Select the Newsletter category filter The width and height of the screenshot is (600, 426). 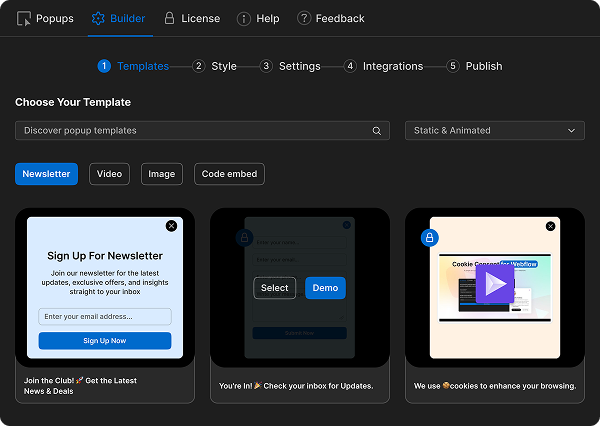point(46,174)
